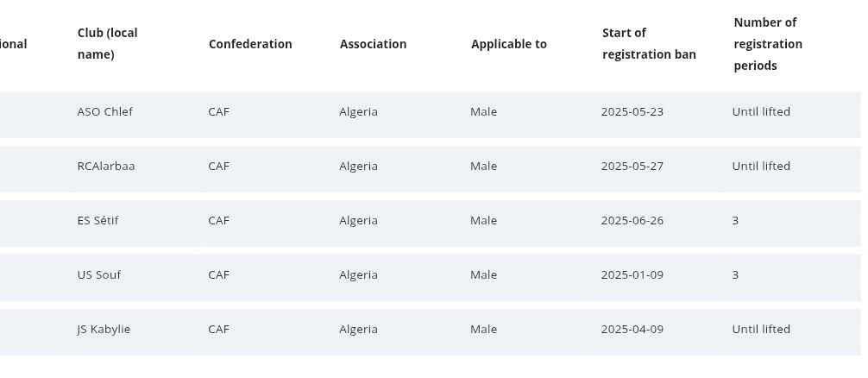Select the Number of registration periods header
The image size is (868, 378).
[768, 44]
